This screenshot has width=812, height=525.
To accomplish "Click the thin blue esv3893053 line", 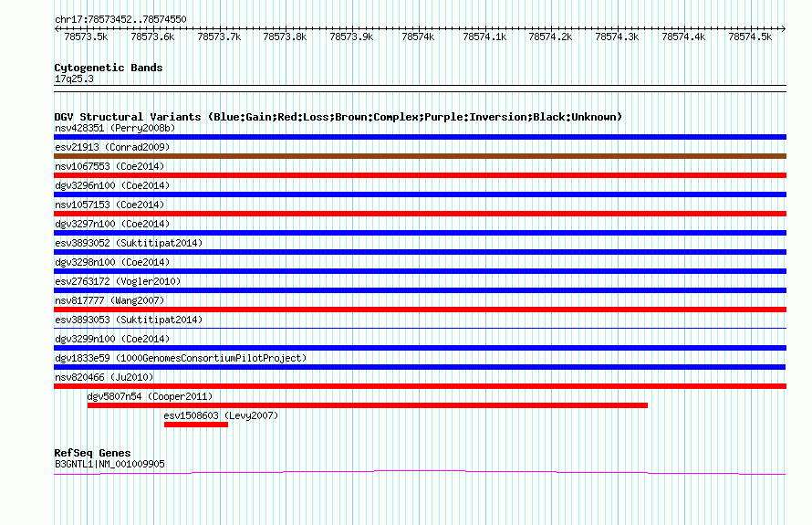I will click(420, 328).
